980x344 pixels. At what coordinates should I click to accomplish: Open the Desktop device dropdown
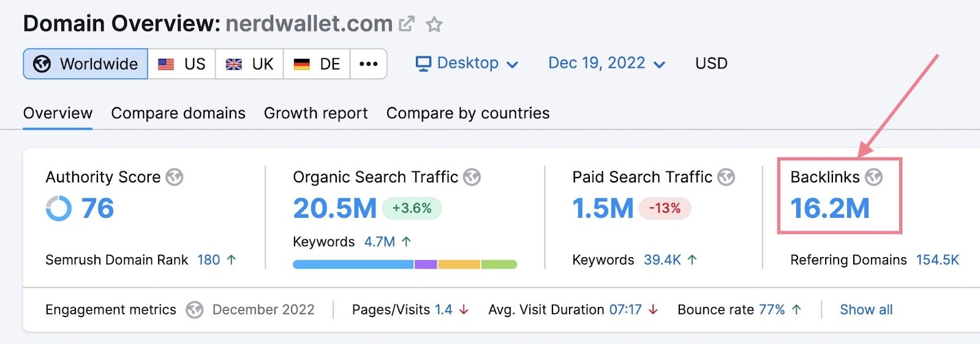pyautogui.click(x=467, y=64)
